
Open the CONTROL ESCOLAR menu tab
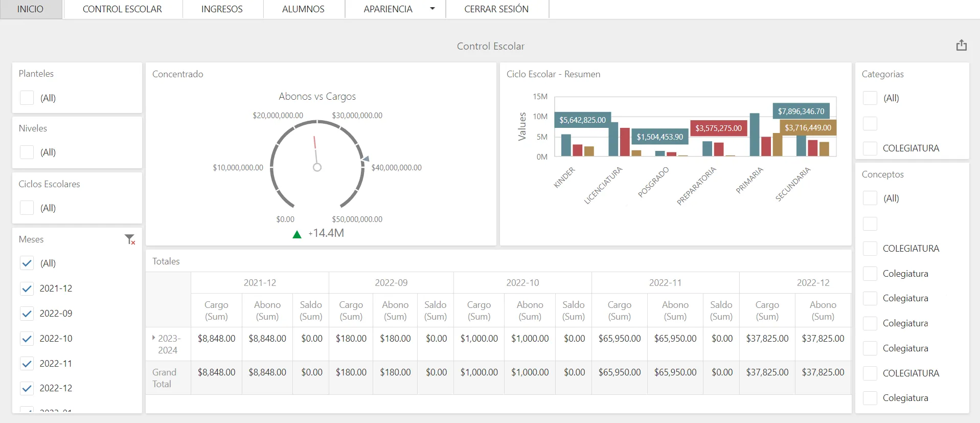tap(122, 9)
